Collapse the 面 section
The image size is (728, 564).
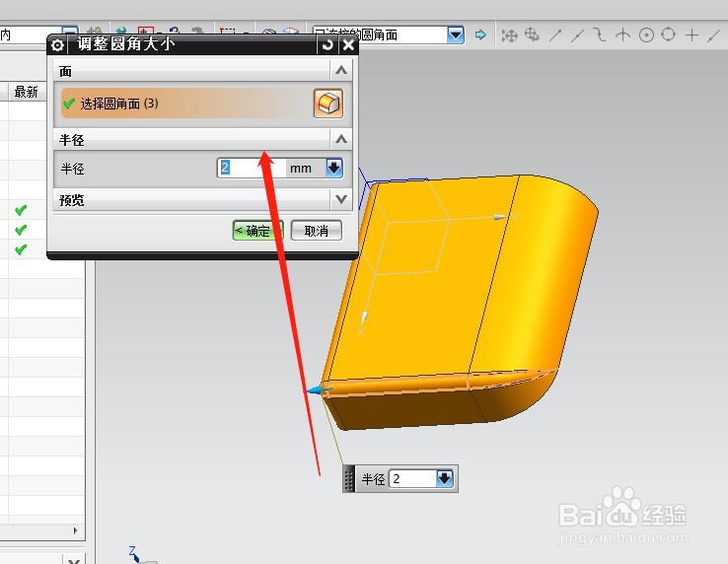coord(341,71)
